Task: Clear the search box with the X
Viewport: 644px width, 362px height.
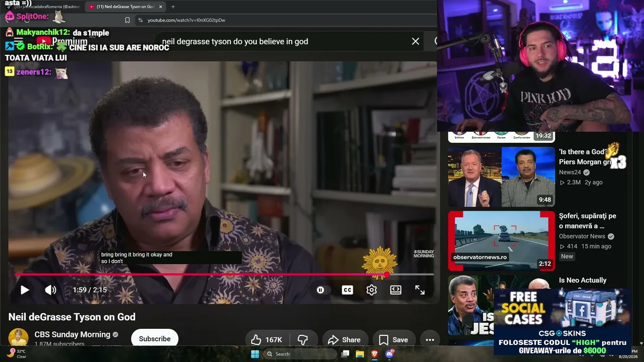Action: click(416, 41)
